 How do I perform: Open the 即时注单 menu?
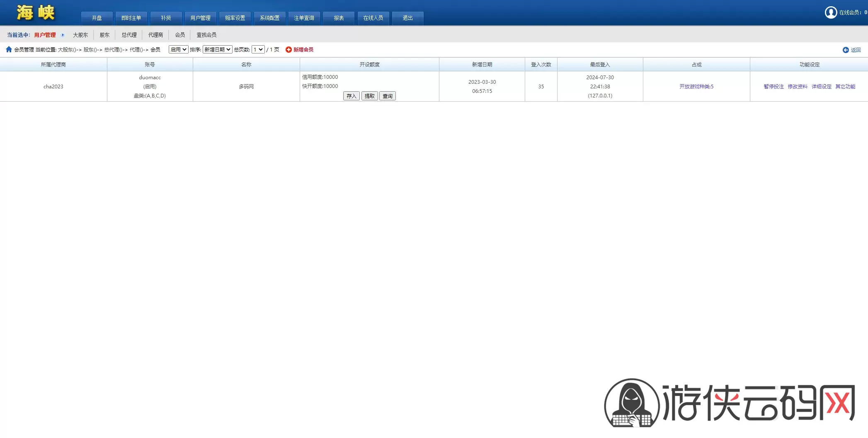tap(131, 18)
